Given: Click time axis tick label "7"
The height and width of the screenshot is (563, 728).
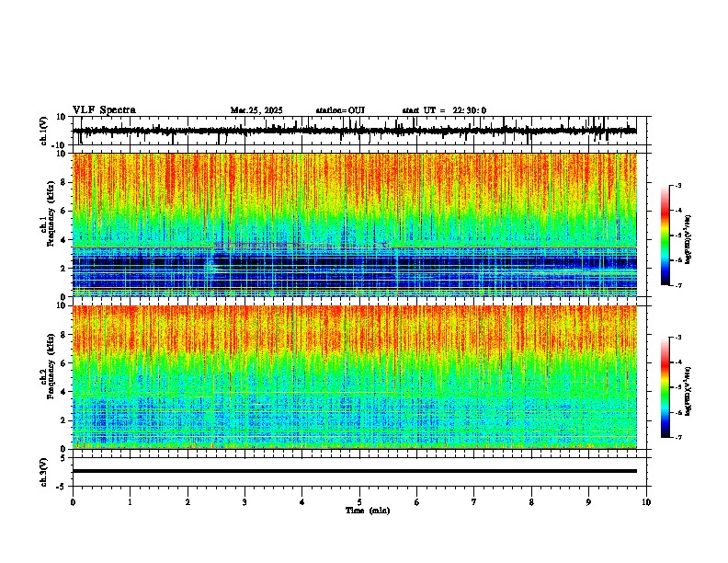Looking at the screenshot, I should click(474, 502).
